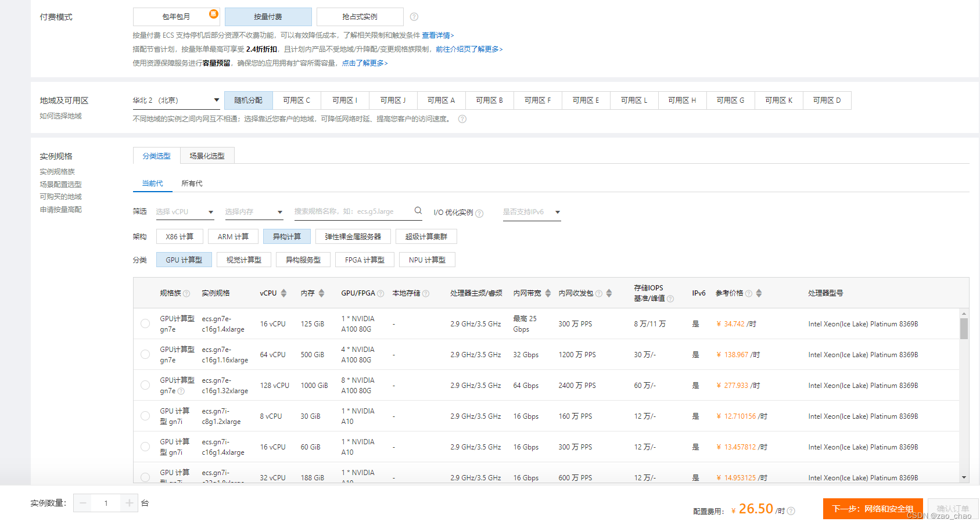Click the help icon beside 本地存储 header
The width and height of the screenshot is (980, 525).
pyautogui.click(x=426, y=294)
